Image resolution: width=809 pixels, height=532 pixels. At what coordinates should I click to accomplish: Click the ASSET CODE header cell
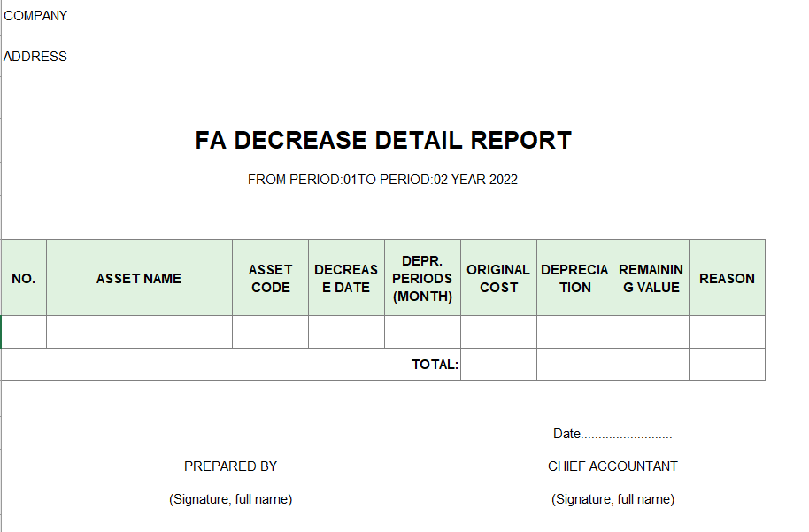coord(270,278)
